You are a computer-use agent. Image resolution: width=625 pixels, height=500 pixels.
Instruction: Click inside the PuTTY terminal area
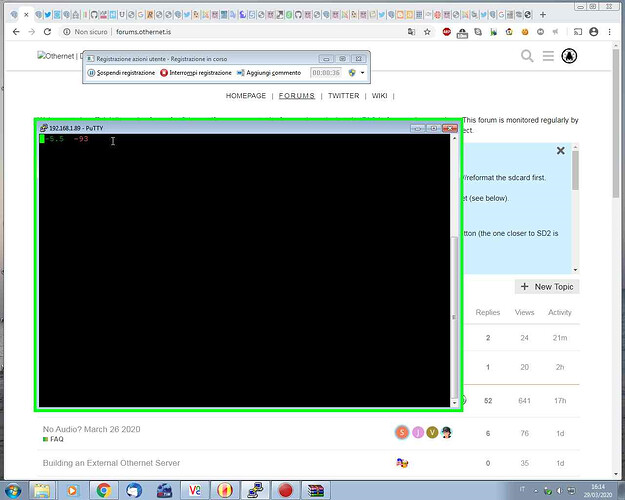[x=244, y=270]
